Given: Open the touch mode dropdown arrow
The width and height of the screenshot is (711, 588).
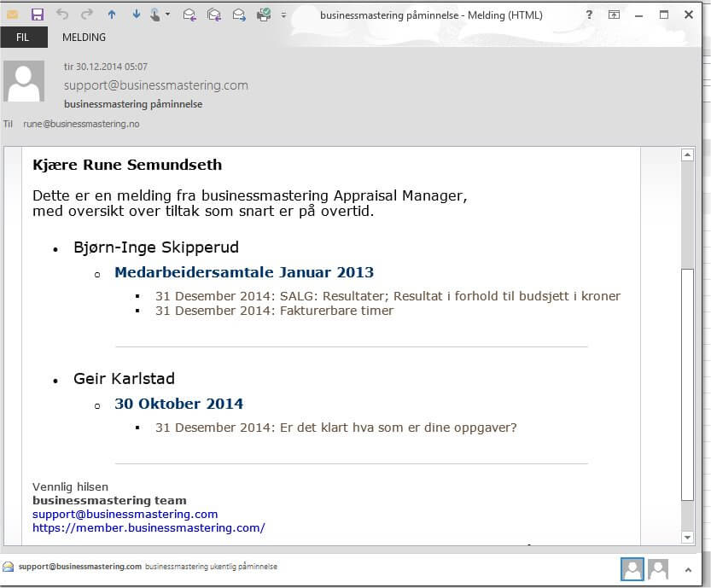Looking at the screenshot, I should click(168, 15).
